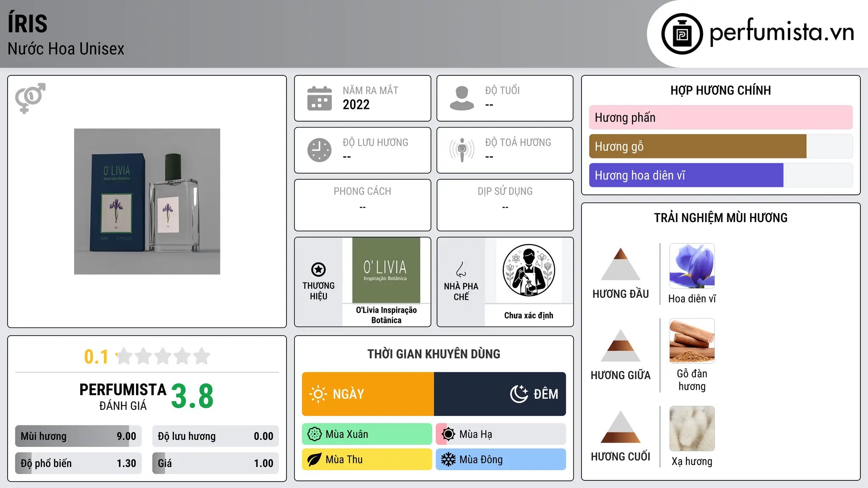The height and width of the screenshot is (488, 868).
Task: Click the perfumista.vn perfume bottle logo icon
Action: [682, 34]
